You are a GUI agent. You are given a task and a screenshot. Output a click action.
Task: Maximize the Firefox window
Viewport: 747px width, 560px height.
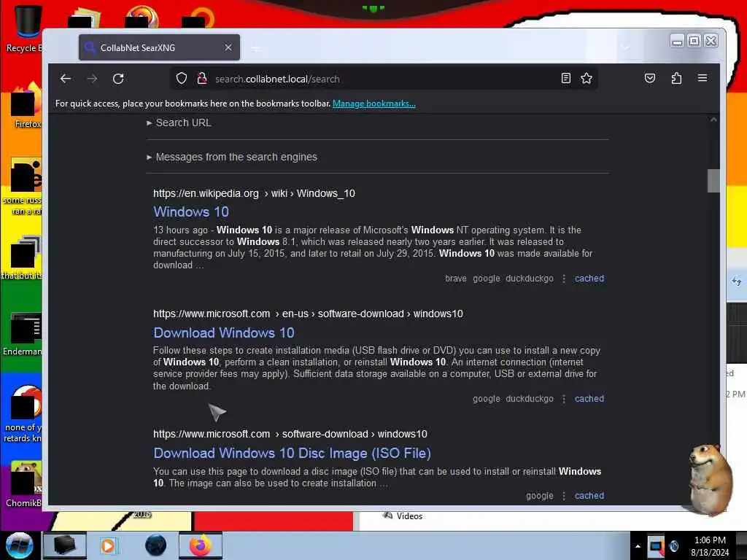tap(694, 42)
